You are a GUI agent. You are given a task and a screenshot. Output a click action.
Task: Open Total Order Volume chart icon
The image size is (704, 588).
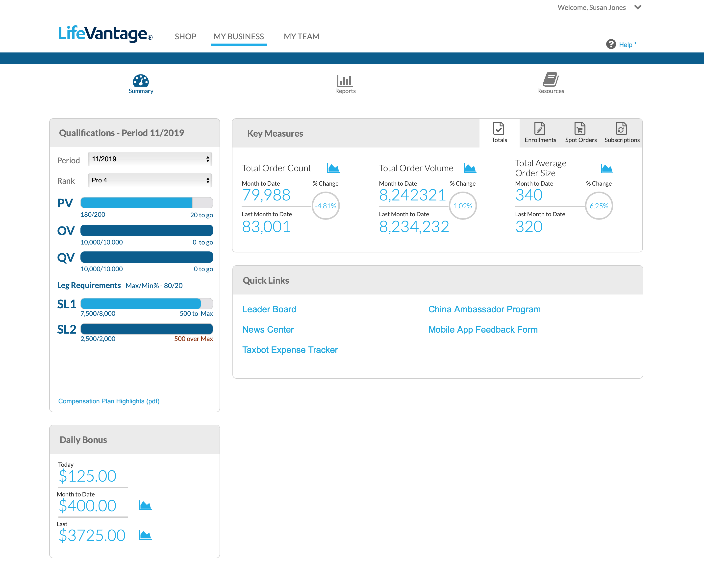click(470, 168)
